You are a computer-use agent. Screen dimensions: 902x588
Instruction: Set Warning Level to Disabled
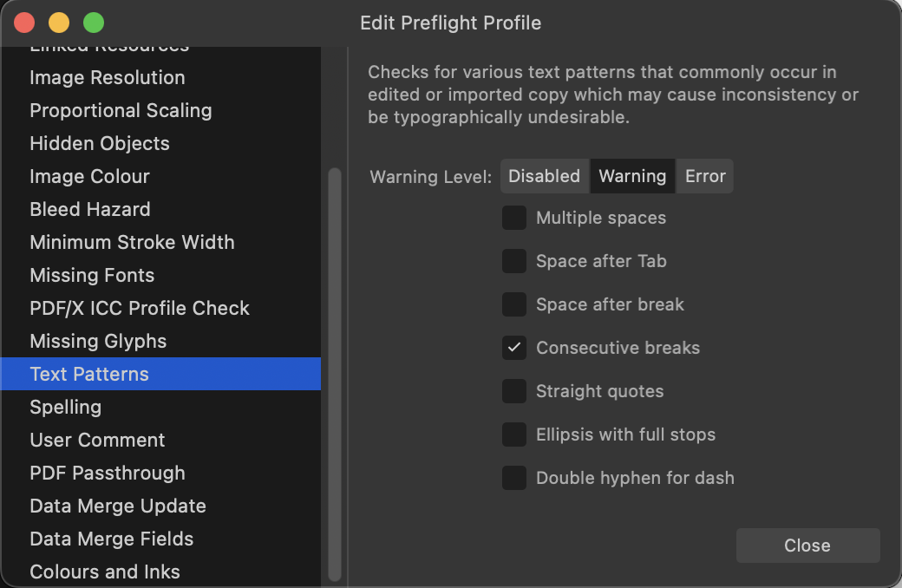click(x=544, y=176)
